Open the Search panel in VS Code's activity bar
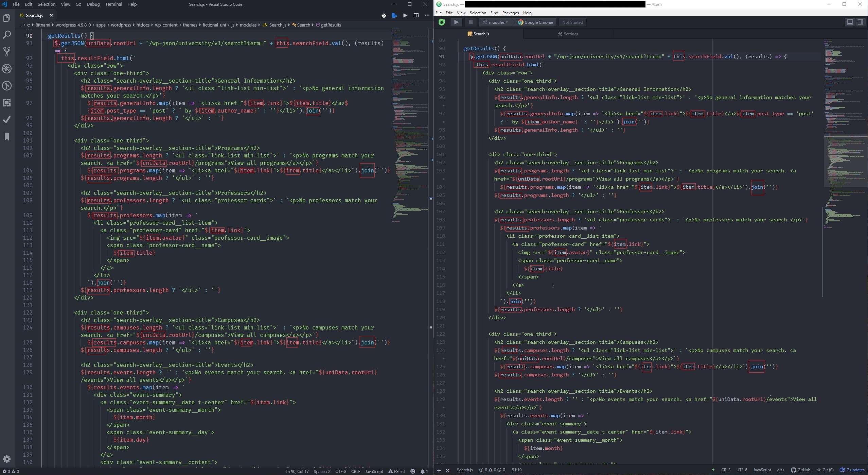868x475 pixels. 7,34
